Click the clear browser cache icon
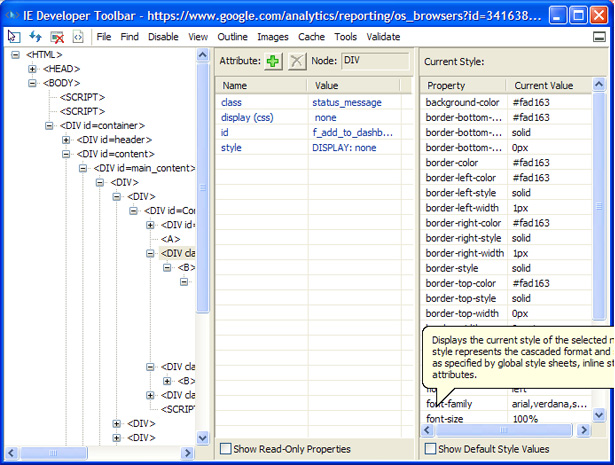The image size is (615, 465). point(57,37)
